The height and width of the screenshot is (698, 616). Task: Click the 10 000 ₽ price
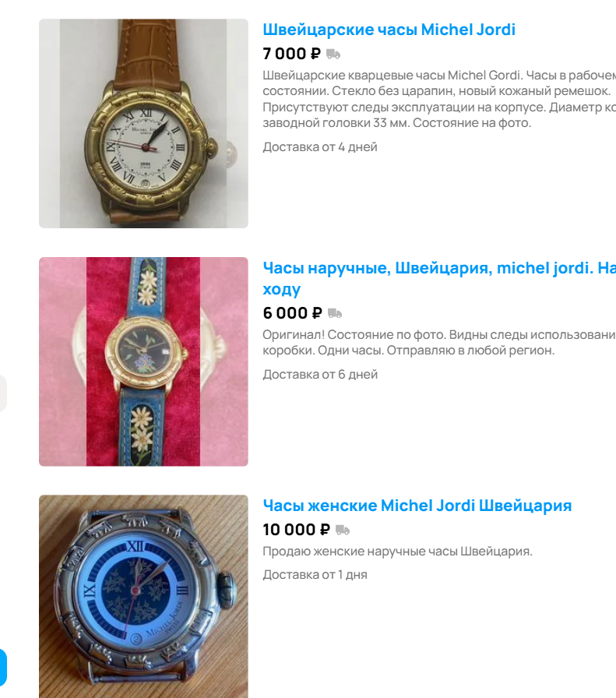[x=297, y=530]
